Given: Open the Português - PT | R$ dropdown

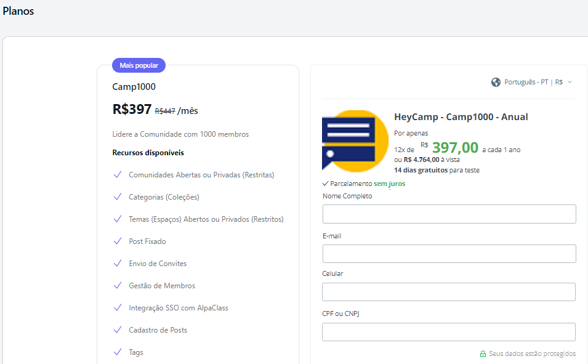Looking at the screenshot, I should point(533,82).
